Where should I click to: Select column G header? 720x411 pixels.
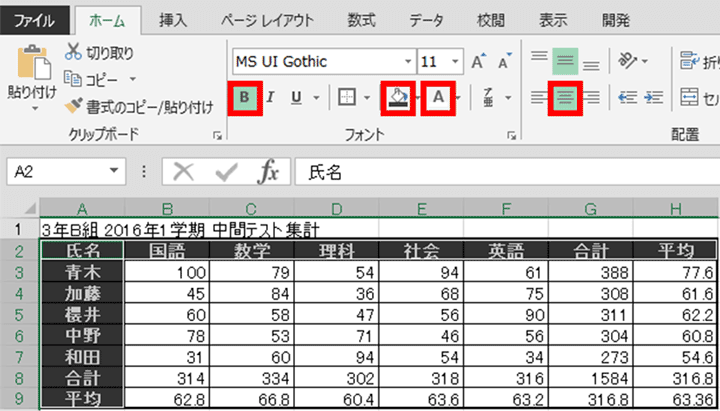pos(591,209)
